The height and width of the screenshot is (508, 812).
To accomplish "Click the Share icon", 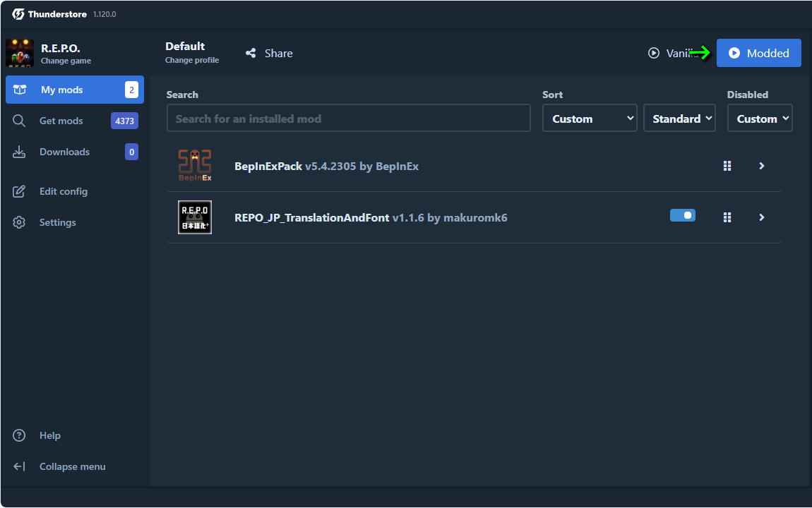I will pyautogui.click(x=251, y=54).
